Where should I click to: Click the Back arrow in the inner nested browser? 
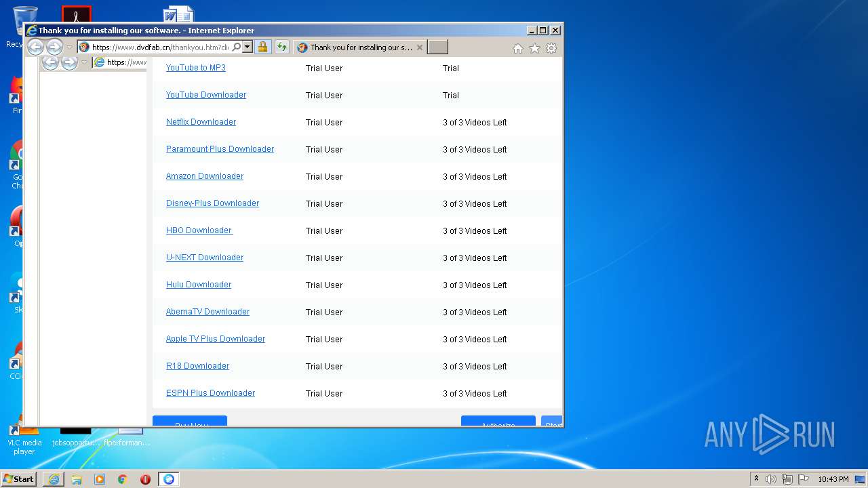[x=50, y=63]
